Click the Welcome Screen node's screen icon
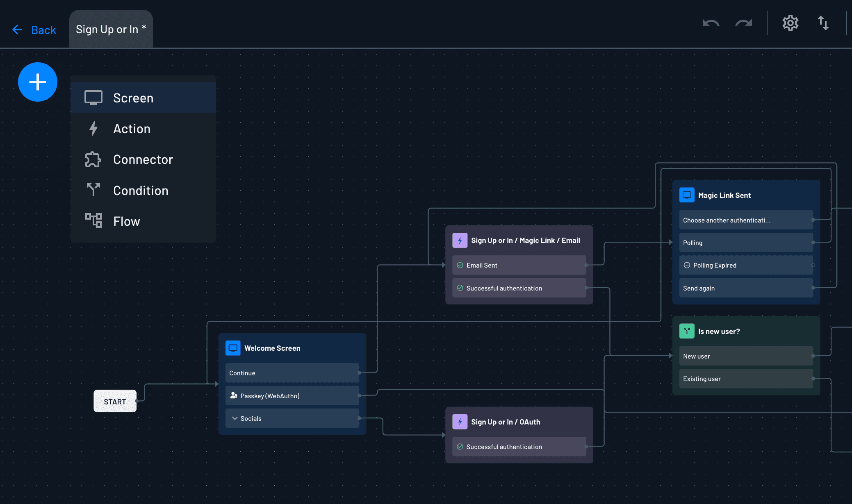This screenshot has height=504, width=852. tap(233, 348)
